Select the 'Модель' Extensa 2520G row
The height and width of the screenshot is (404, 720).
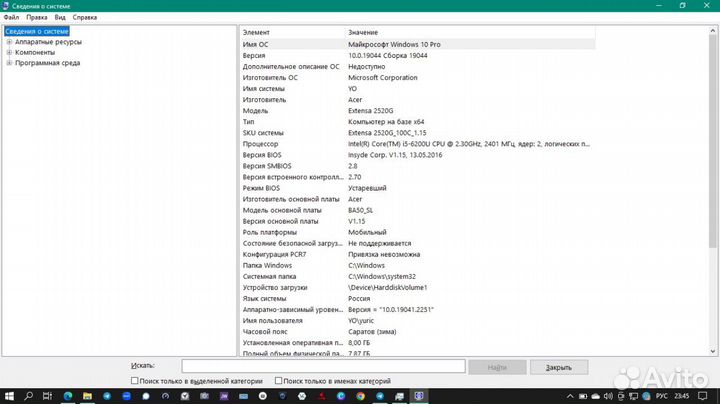417,111
